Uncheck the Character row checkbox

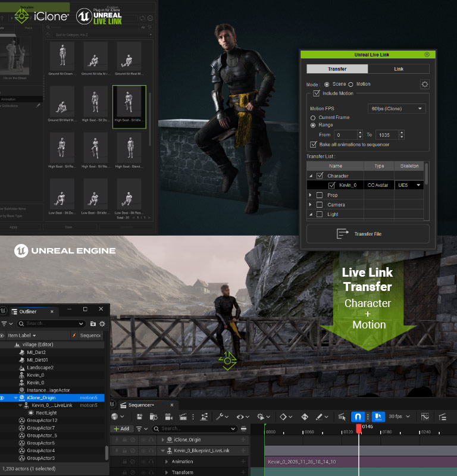tap(320, 176)
